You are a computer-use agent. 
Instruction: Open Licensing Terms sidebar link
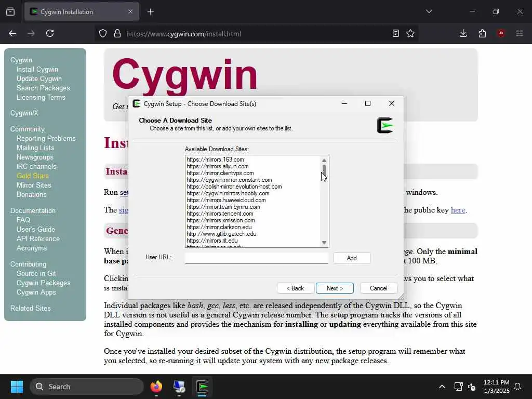tap(41, 97)
